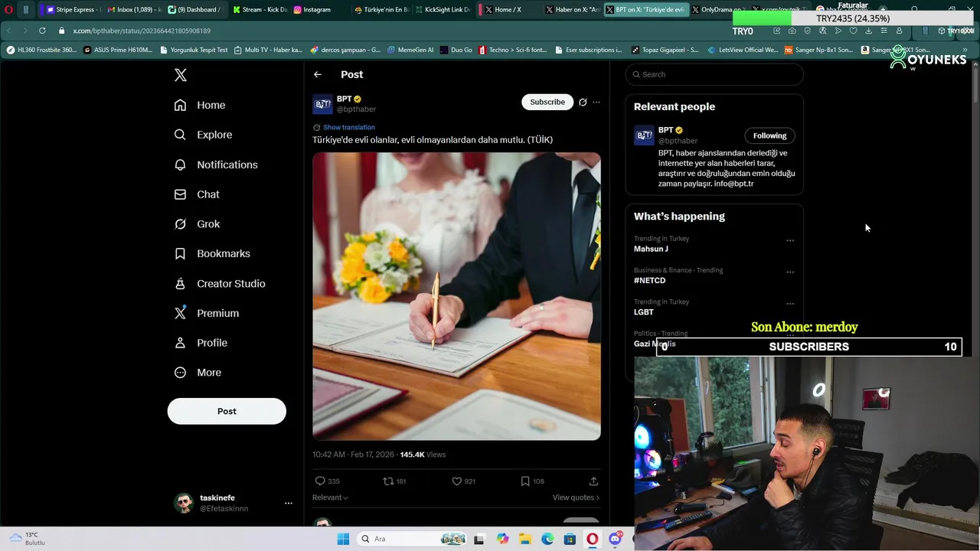The height and width of the screenshot is (551, 980).
Task: Open more options for Mahsun J trend
Action: [790, 240]
